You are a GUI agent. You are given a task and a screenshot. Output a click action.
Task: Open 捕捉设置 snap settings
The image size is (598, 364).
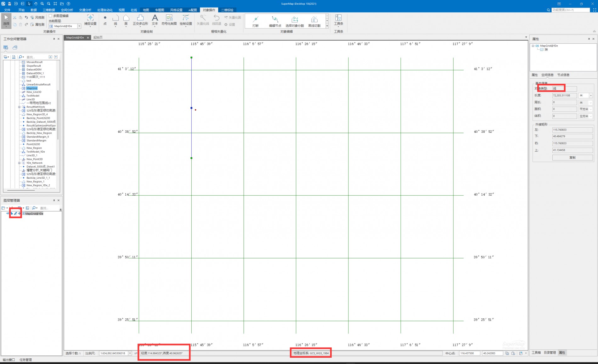(x=90, y=20)
